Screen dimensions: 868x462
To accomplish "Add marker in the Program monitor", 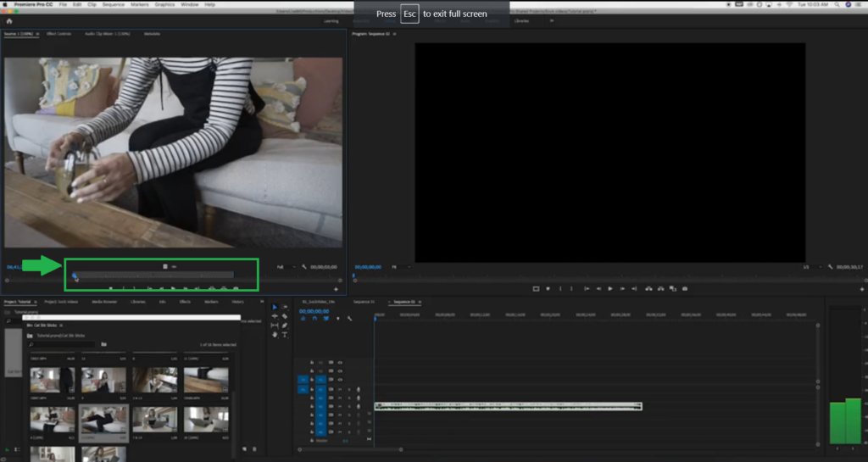I will point(548,289).
